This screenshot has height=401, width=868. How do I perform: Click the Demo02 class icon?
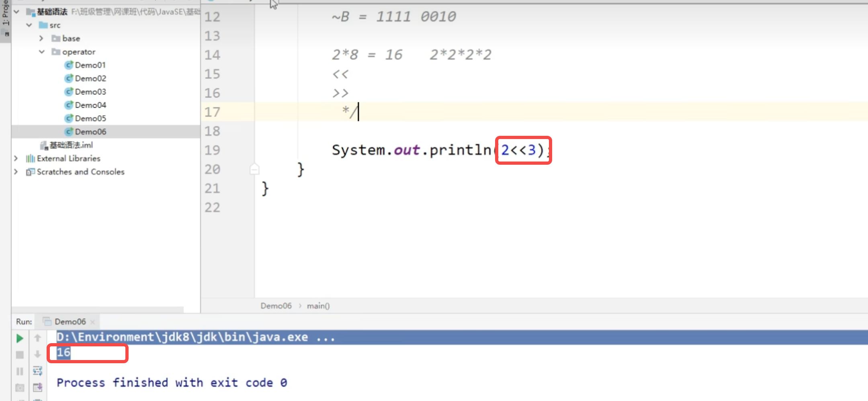(69, 78)
